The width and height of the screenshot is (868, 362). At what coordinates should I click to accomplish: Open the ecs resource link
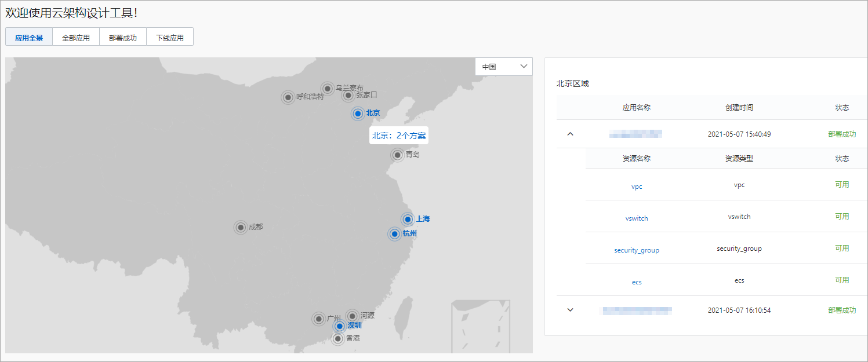637,282
